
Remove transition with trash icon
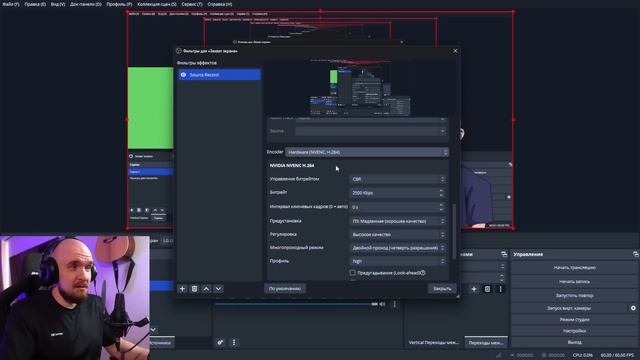click(487, 289)
